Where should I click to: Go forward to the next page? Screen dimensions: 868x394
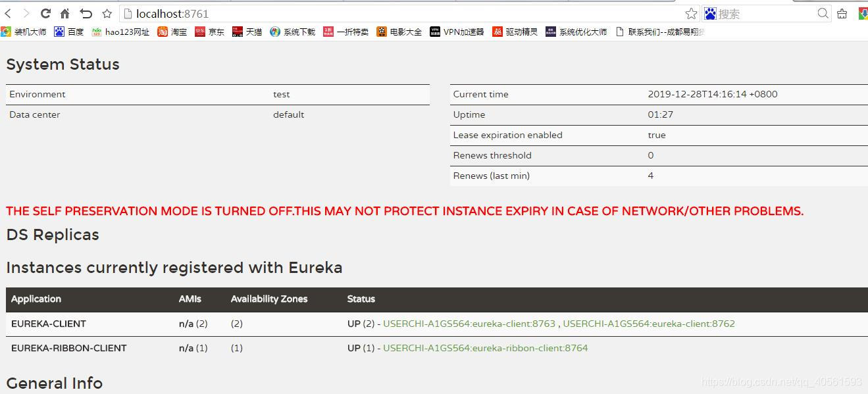pyautogui.click(x=26, y=13)
